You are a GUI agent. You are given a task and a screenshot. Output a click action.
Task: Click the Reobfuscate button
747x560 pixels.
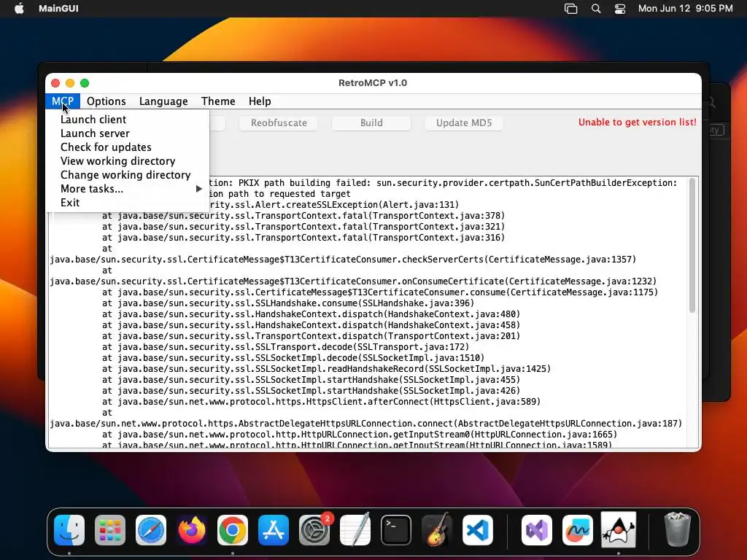[x=279, y=122]
